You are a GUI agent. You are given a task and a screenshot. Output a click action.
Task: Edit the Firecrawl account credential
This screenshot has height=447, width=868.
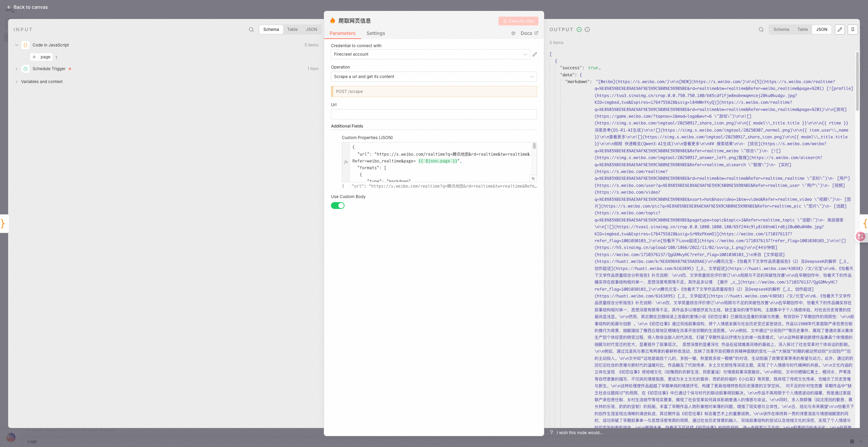[535, 54]
